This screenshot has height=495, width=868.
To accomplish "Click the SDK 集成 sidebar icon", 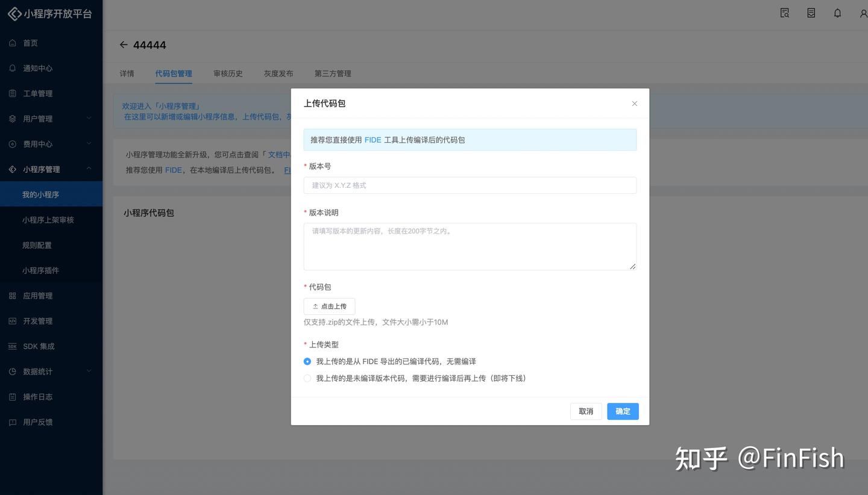I will coord(13,346).
